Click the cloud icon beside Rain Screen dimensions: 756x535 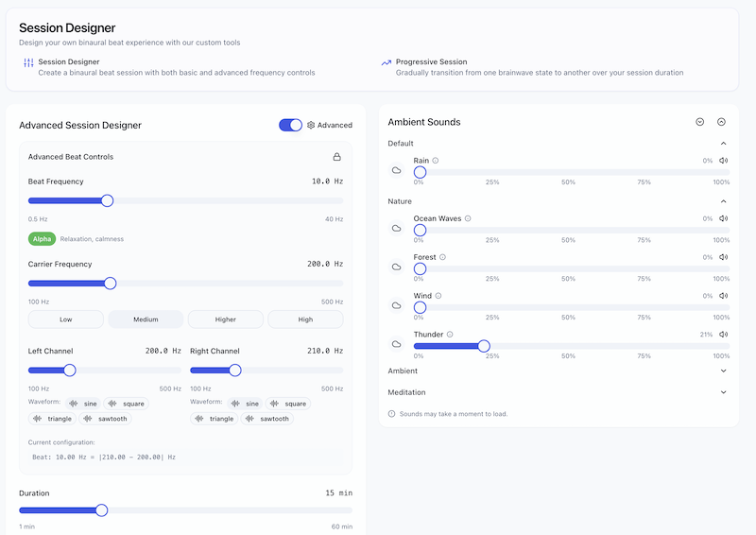397,171
